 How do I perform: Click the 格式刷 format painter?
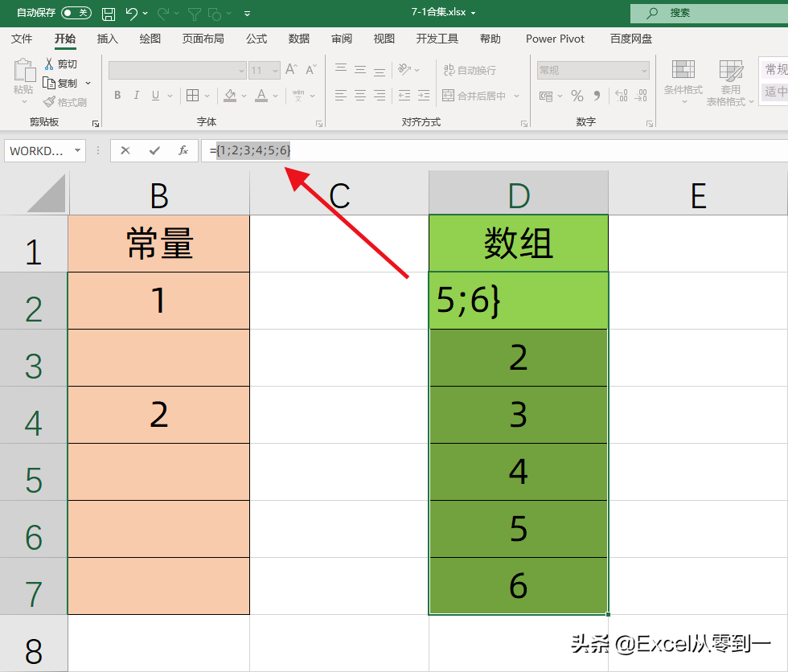pos(65,102)
